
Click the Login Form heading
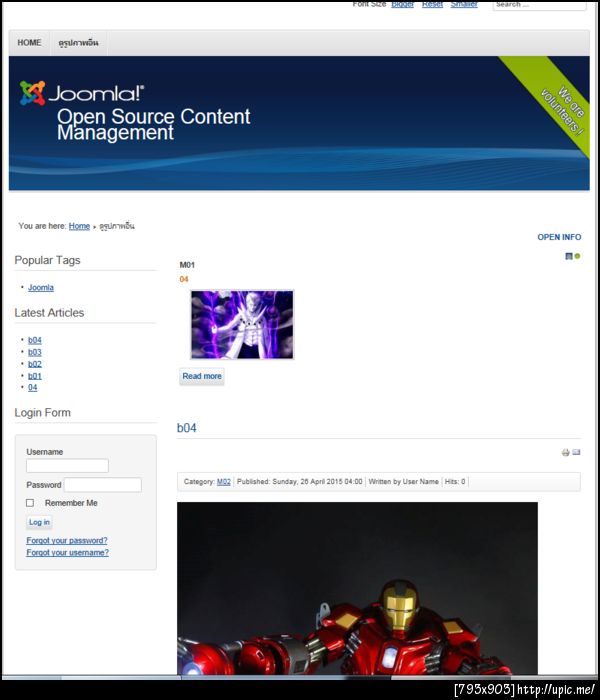click(42, 412)
